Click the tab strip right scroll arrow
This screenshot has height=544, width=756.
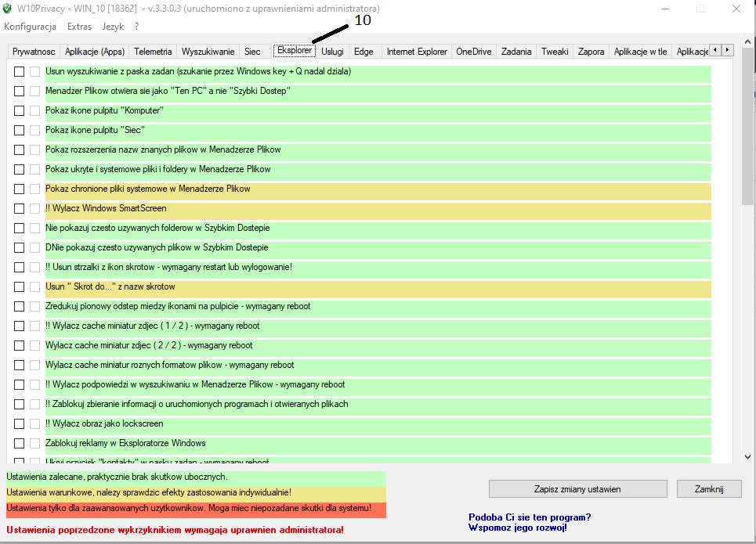(x=728, y=50)
